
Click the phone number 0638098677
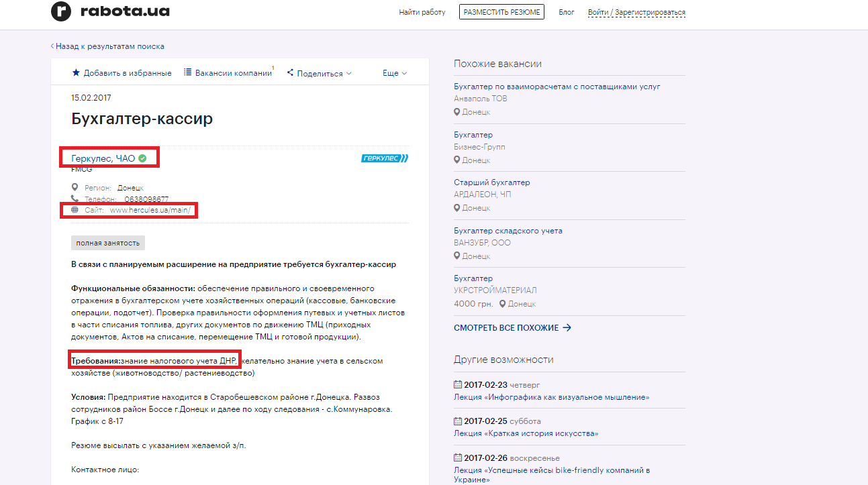pyautogui.click(x=146, y=199)
